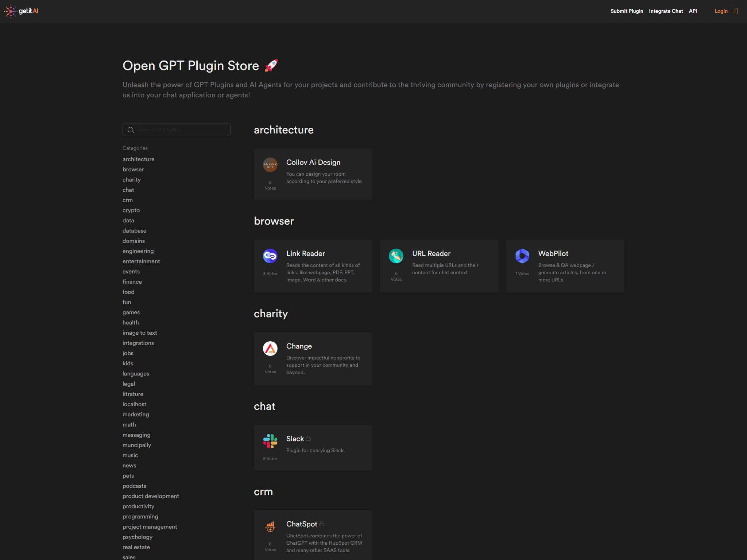Click the lock icon beside ChatSpot
Screen dimensions: 747x560
point(322,524)
